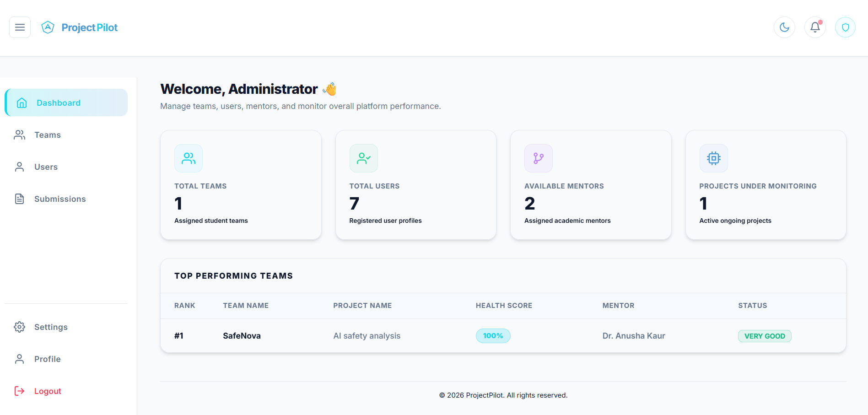Click the VERY GOOD status badge
The width and height of the screenshot is (868, 415).
point(765,336)
